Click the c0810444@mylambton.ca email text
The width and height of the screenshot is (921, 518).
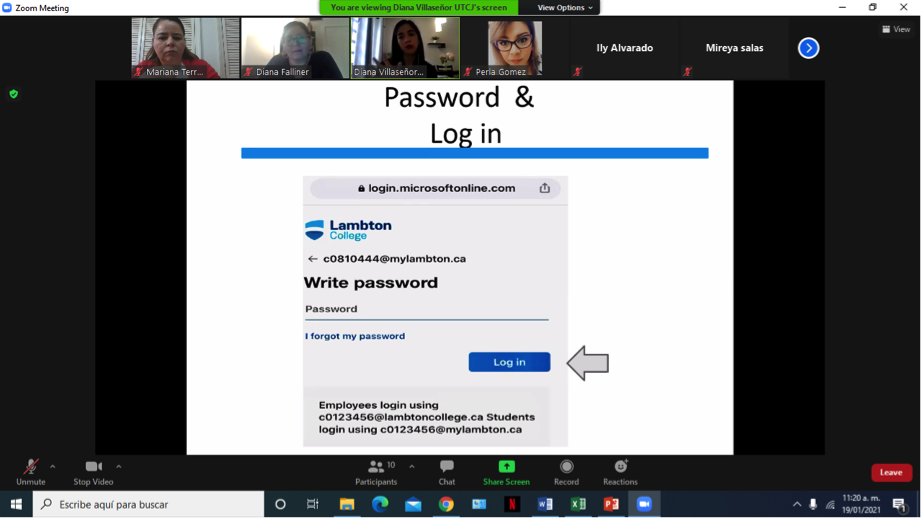[394, 258]
